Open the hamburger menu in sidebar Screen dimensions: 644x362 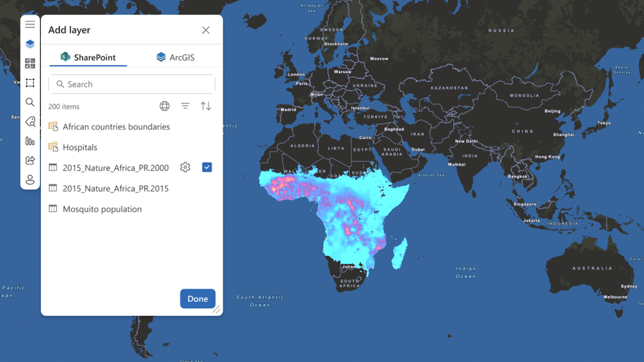(x=30, y=24)
